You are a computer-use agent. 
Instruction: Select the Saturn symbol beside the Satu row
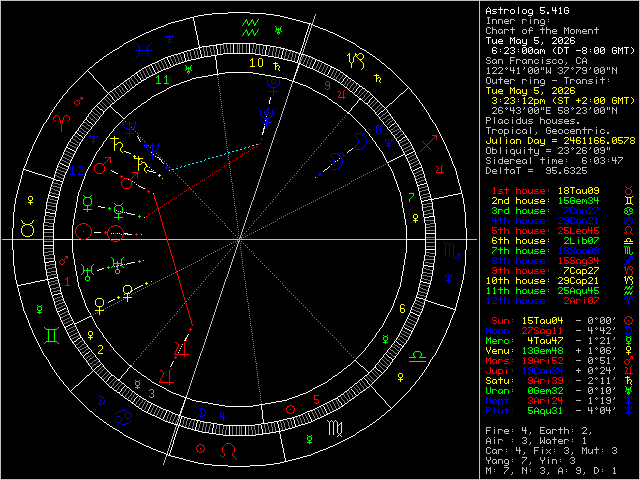629,381
